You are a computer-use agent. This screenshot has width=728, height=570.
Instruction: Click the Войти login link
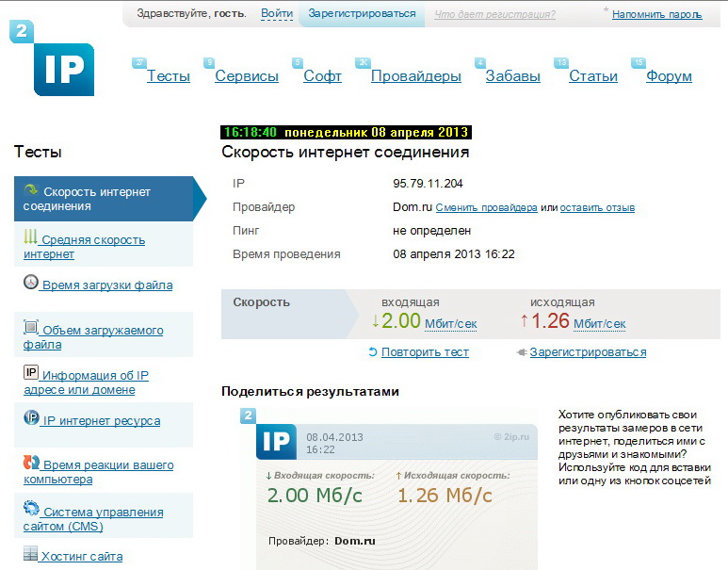tap(276, 14)
